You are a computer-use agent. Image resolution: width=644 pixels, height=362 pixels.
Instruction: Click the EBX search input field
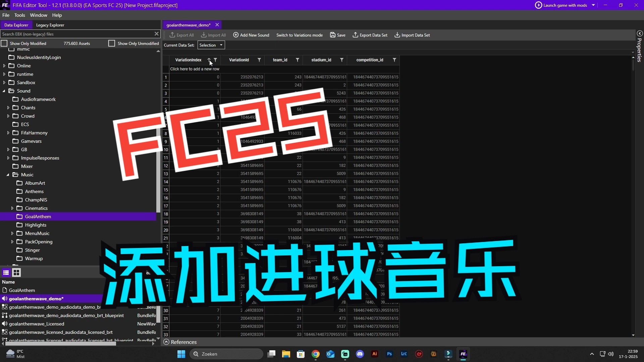76,34
